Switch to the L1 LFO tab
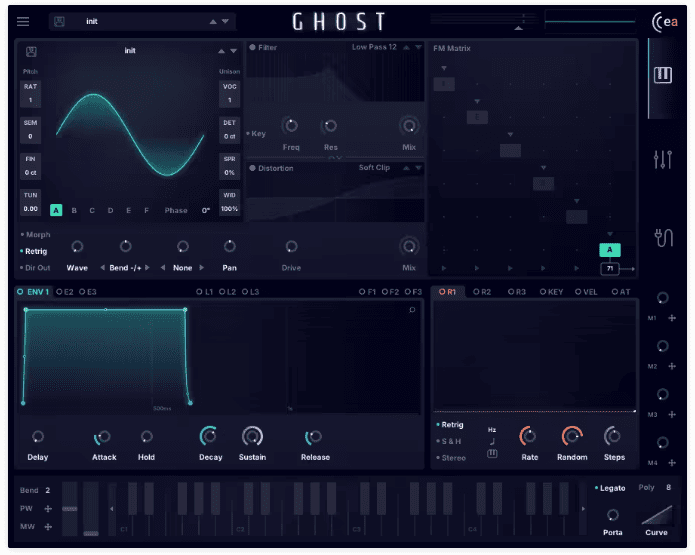The height and width of the screenshot is (555, 695). pos(204,292)
